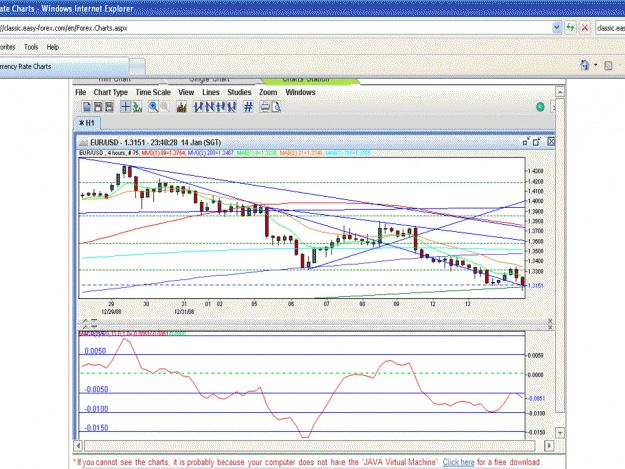Click the red-green bar chart studies icon
Screen dimensions: 625x469
pyautogui.click(x=182, y=107)
